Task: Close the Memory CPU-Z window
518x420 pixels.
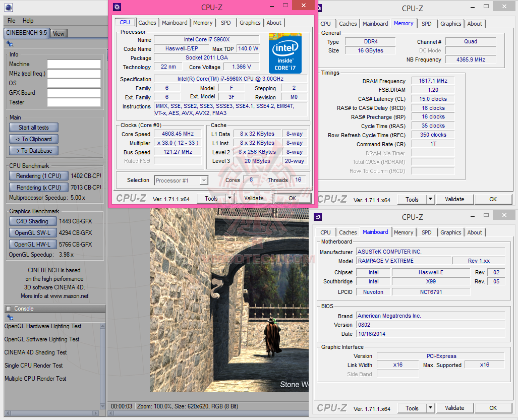Action: pos(504,6)
